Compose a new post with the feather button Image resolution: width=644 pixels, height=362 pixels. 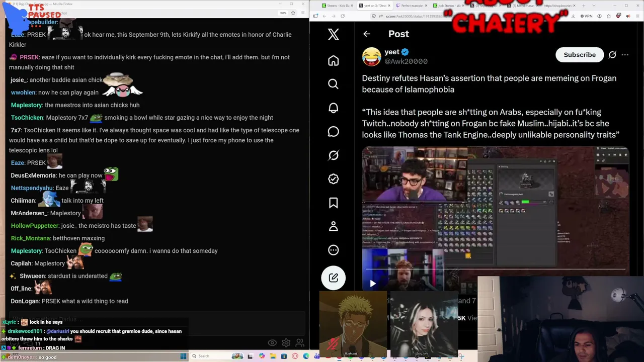333,278
